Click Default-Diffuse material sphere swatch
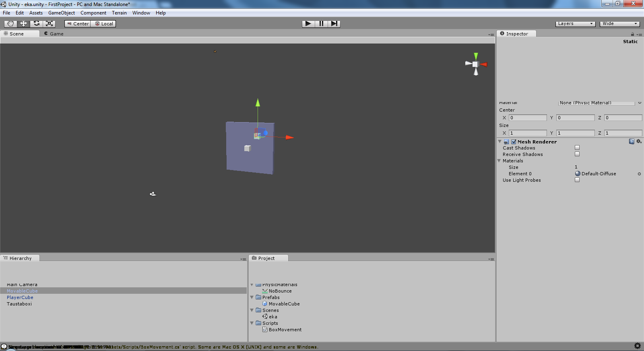The image size is (644, 351). tap(578, 174)
